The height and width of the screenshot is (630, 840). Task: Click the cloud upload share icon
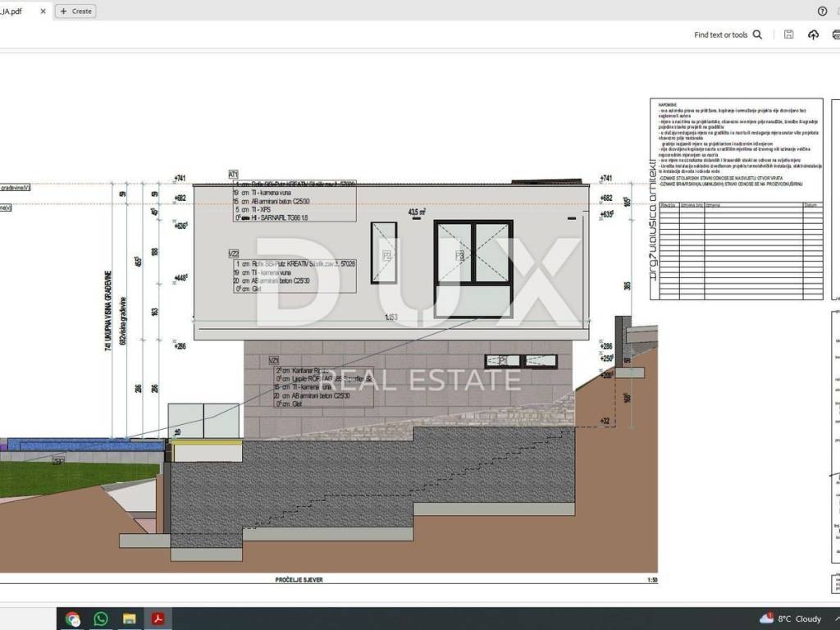pyautogui.click(x=813, y=34)
